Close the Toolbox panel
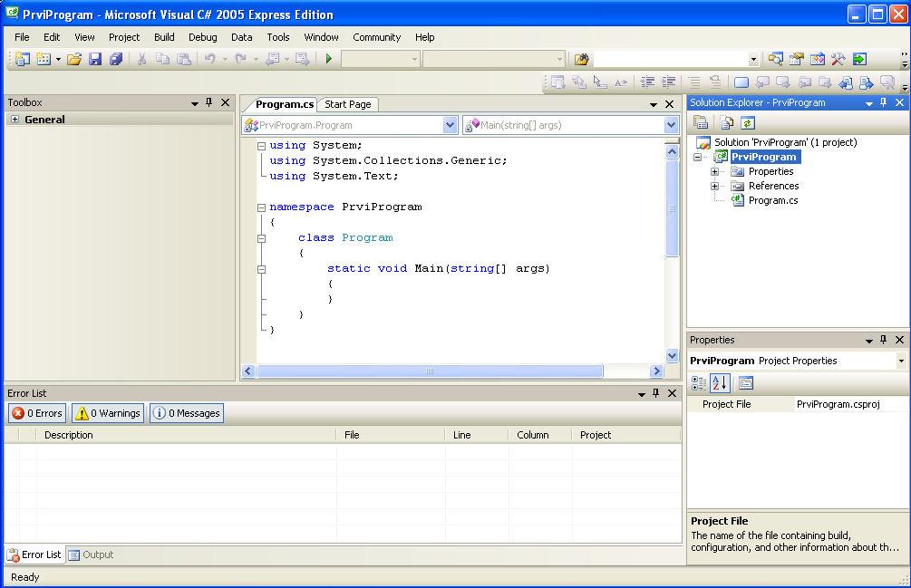Viewport: 911px width, 588px height. coord(226,102)
